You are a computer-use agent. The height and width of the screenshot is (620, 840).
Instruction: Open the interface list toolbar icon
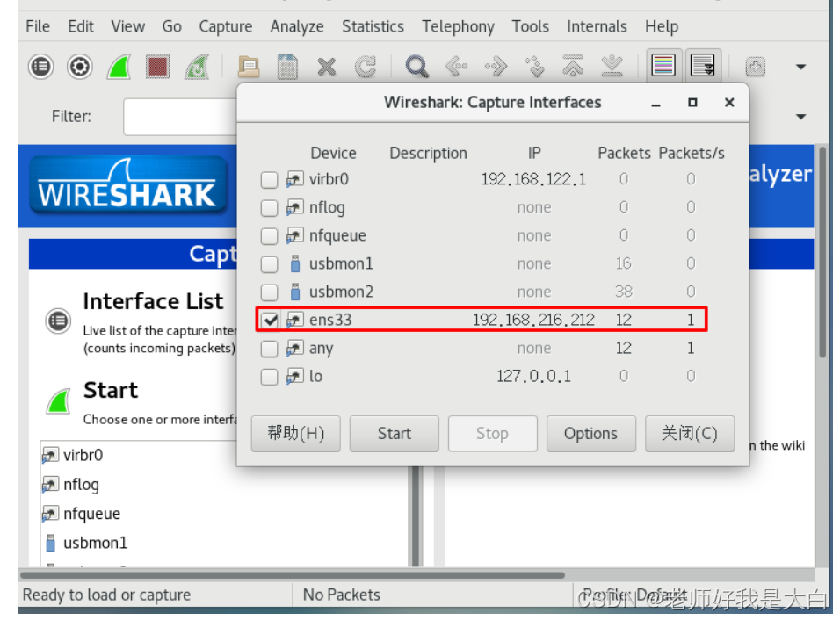40,67
